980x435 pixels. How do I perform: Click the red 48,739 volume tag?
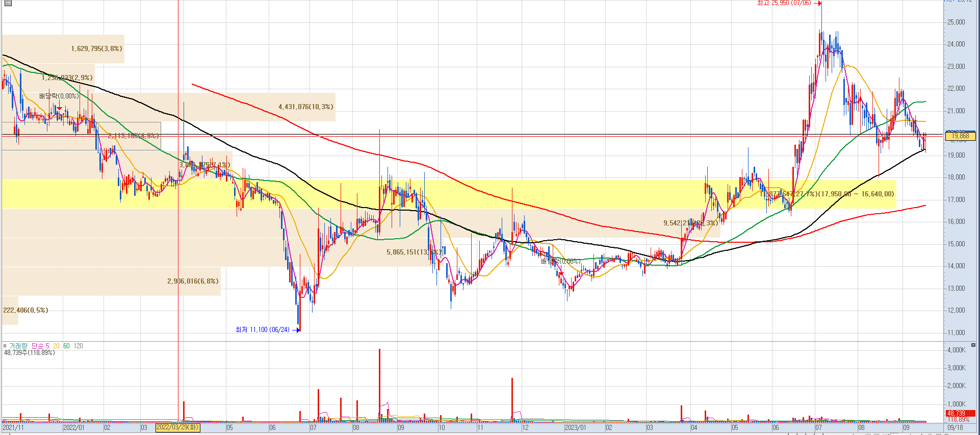tap(960, 414)
